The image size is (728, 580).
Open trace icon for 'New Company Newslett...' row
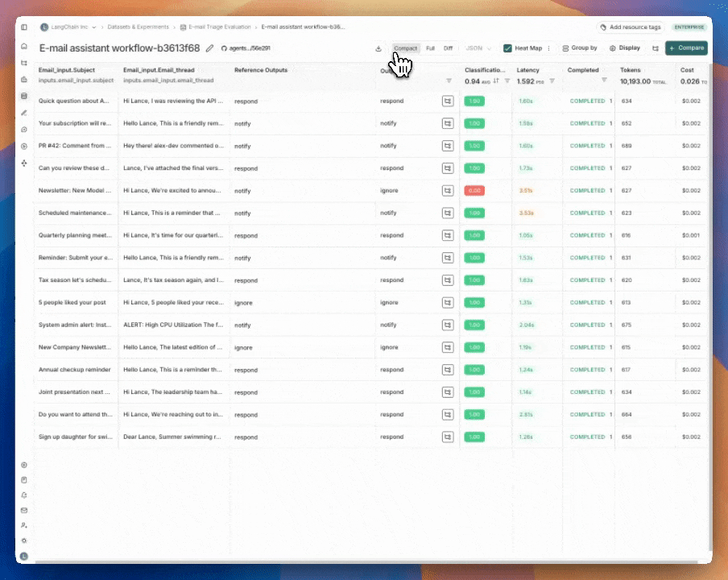click(x=448, y=347)
